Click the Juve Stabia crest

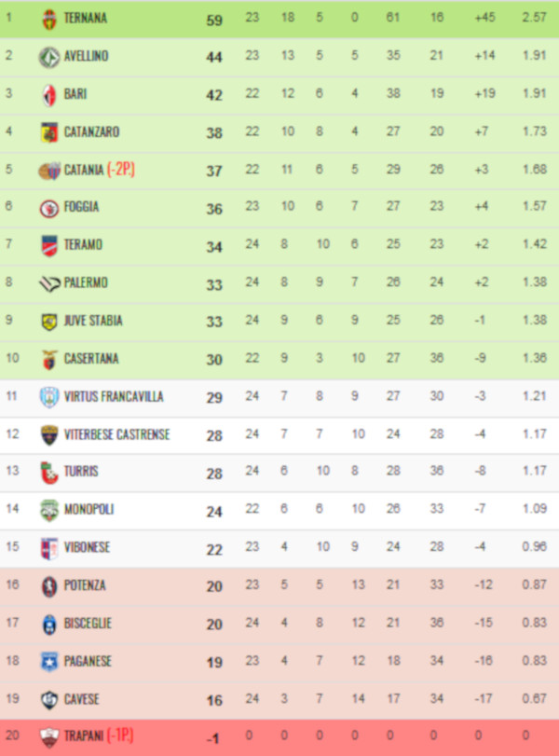pyautogui.click(x=49, y=322)
